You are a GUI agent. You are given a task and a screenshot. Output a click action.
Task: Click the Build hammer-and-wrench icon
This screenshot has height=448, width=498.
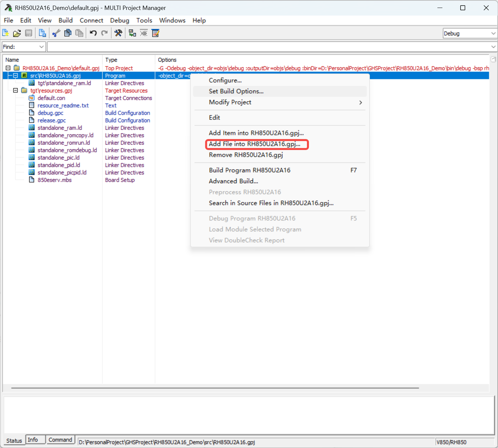(118, 33)
